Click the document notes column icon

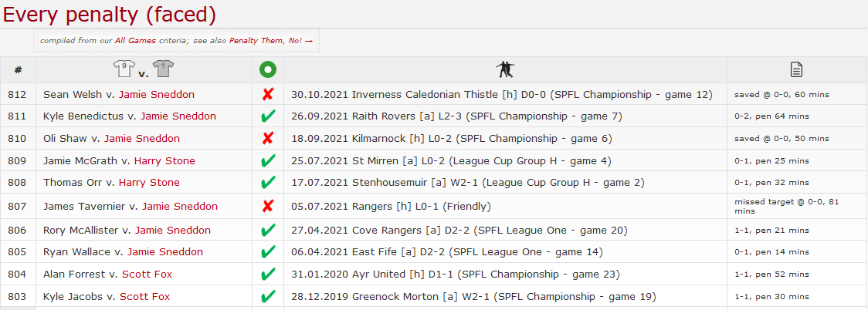797,69
